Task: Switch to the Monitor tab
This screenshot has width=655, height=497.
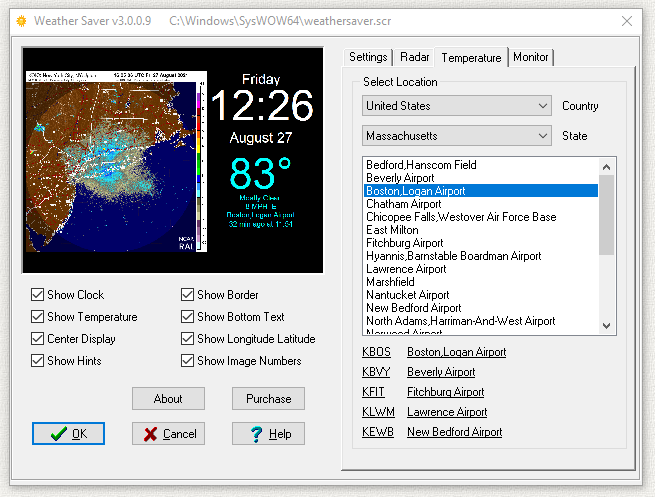Action: click(530, 57)
